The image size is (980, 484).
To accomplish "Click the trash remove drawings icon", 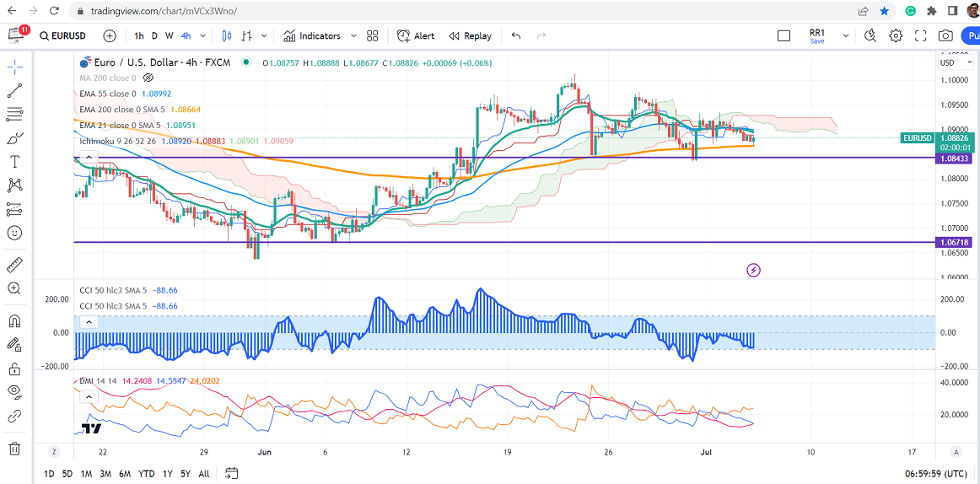I will point(14,449).
